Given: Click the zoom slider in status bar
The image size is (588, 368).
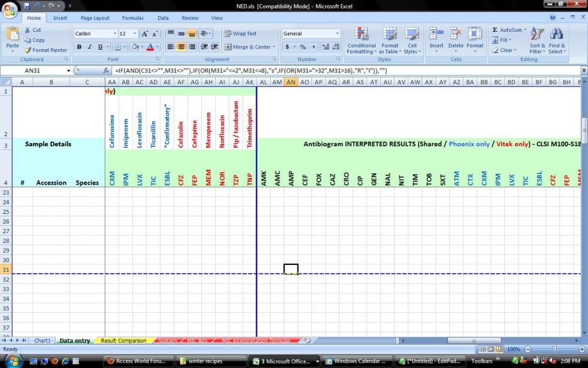Looking at the screenshot, I should coord(554,349).
